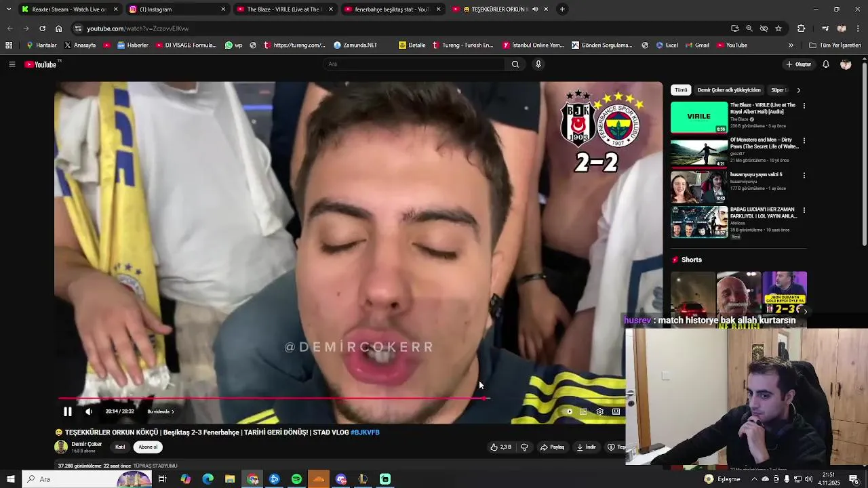The width and height of the screenshot is (868, 488).
Task: Open the browser extensions puzzle icon
Action: (x=802, y=28)
